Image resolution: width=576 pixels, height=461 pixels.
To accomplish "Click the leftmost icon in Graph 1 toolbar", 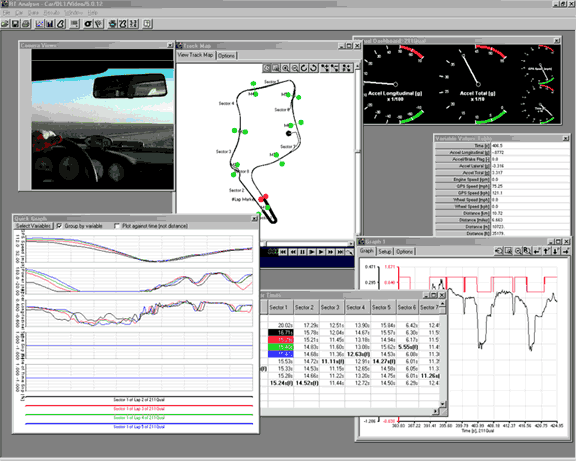I will tap(498, 251).
